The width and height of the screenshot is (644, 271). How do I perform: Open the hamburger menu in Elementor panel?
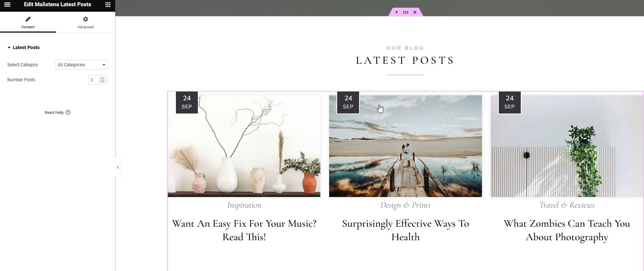click(7, 5)
